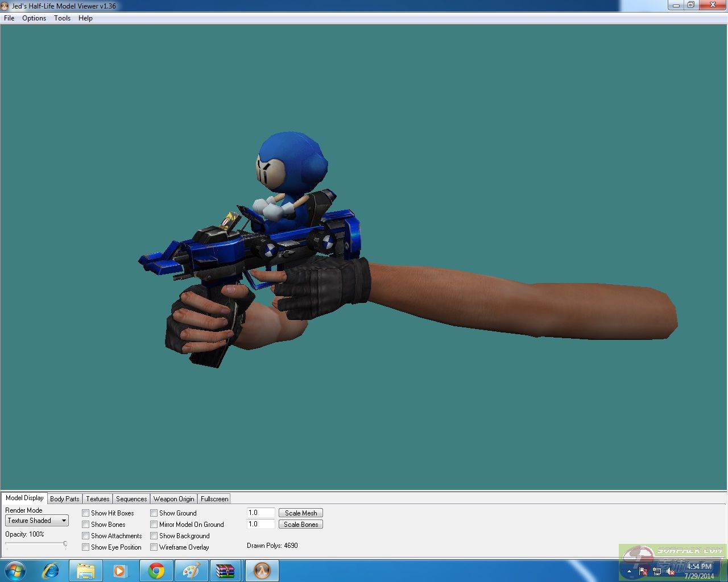Open WinRAR from the taskbar
This screenshot has height=582, width=728.
226,571
